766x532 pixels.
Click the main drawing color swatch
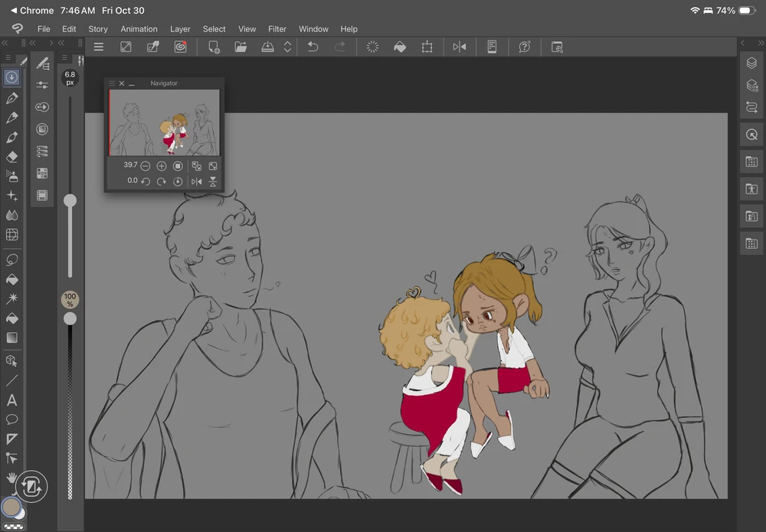(x=11, y=507)
